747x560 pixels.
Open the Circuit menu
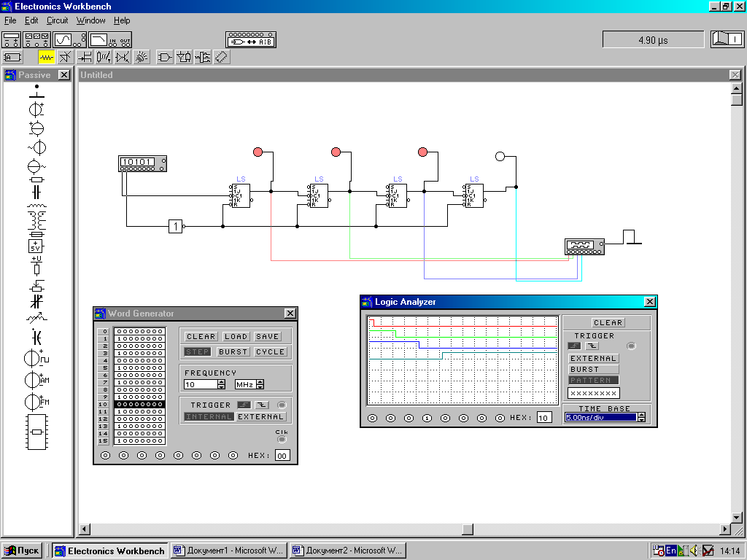click(57, 20)
